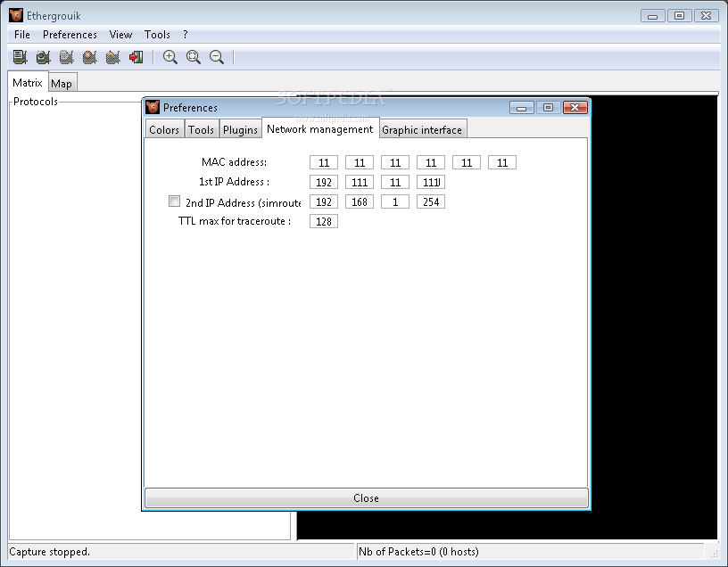Click the Close button at the dialog bottom
The image size is (728, 567).
pos(367,497)
